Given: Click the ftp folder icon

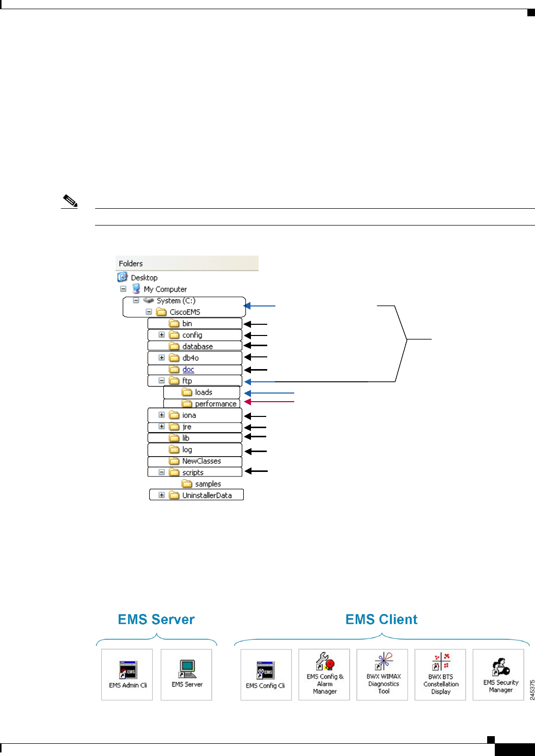Looking at the screenshot, I should (174, 381).
